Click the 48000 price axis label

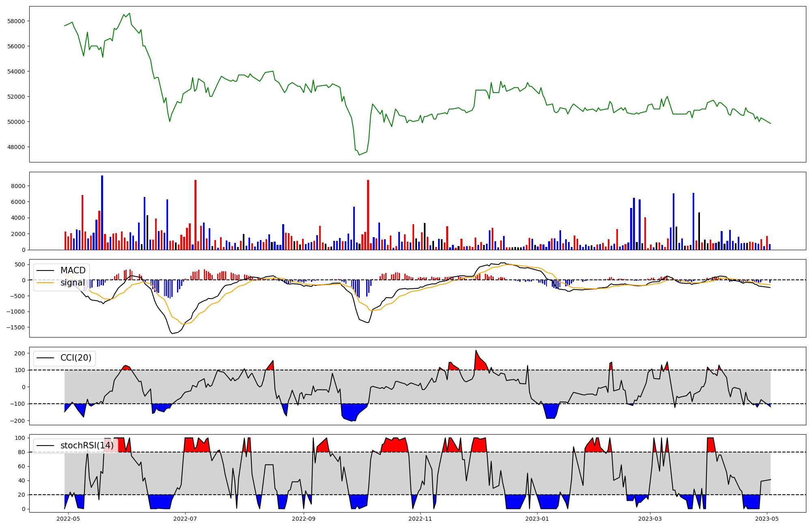tap(16, 147)
